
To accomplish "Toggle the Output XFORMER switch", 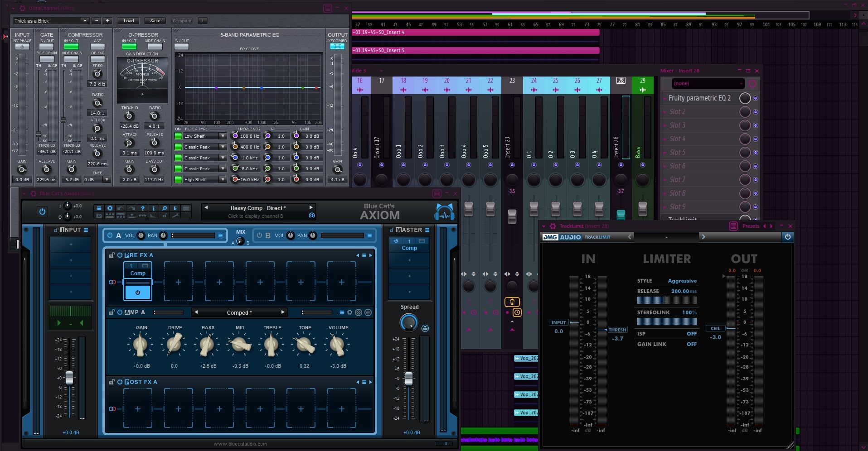I will pyautogui.click(x=337, y=47).
